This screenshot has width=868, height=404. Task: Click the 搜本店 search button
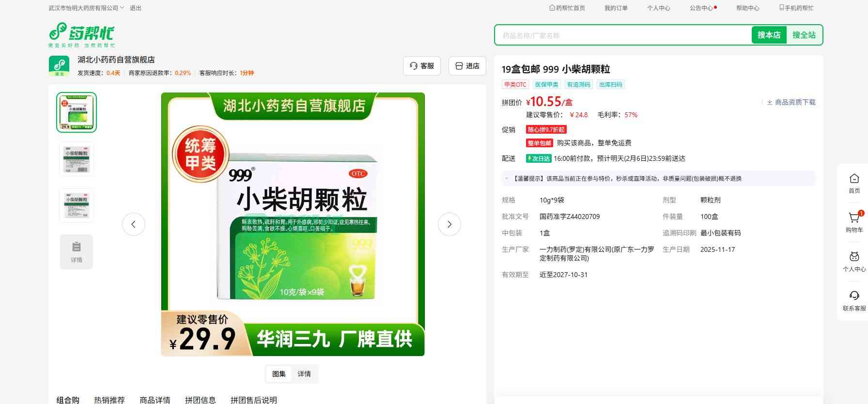coord(769,35)
